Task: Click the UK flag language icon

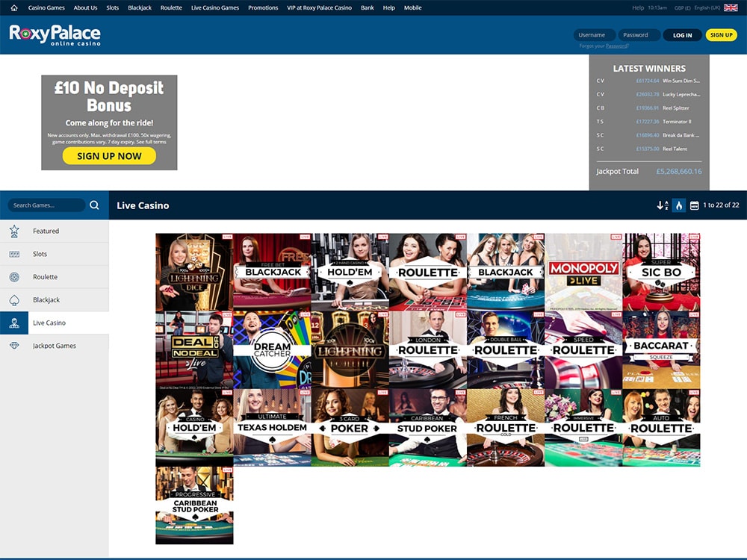Action: coord(731,7)
